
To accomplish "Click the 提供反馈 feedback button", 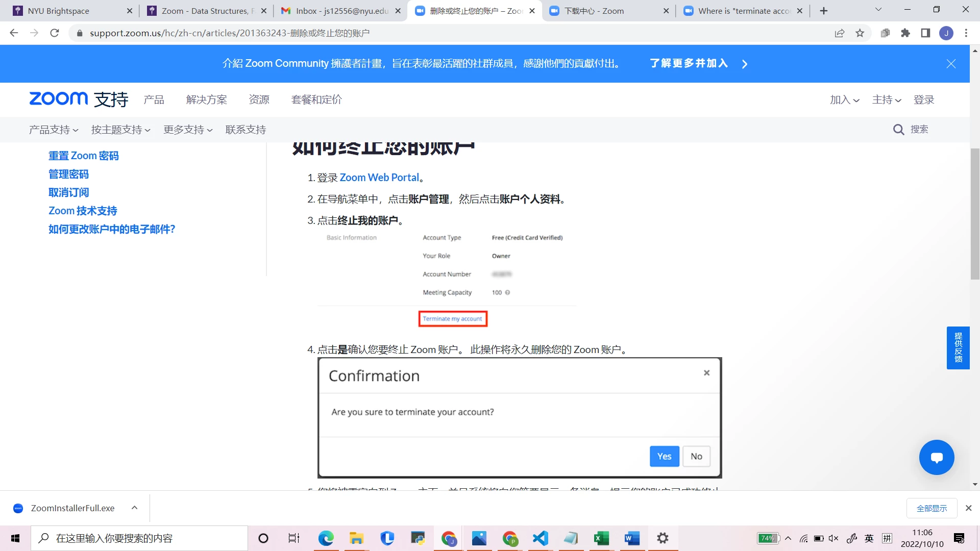I will pyautogui.click(x=958, y=347).
